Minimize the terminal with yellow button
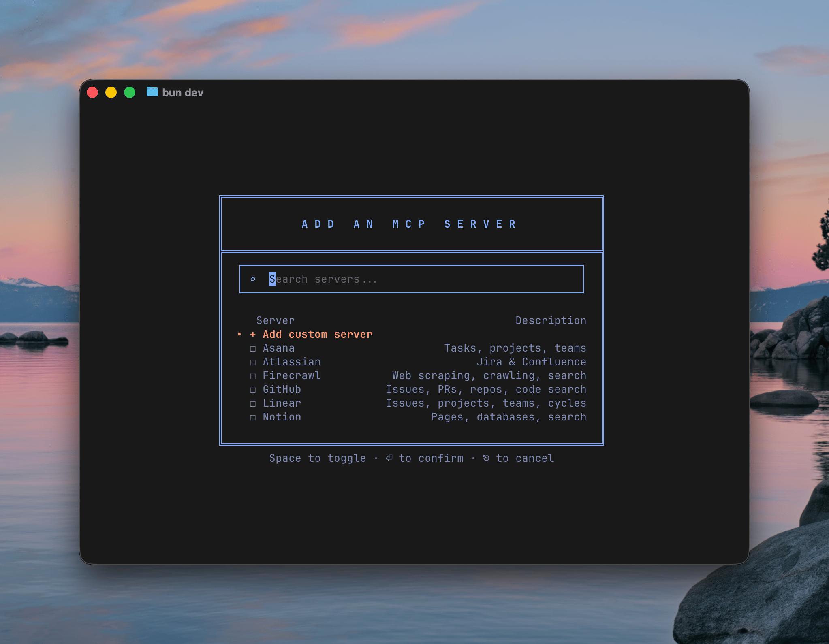This screenshot has height=644, width=829. (x=111, y=92)
